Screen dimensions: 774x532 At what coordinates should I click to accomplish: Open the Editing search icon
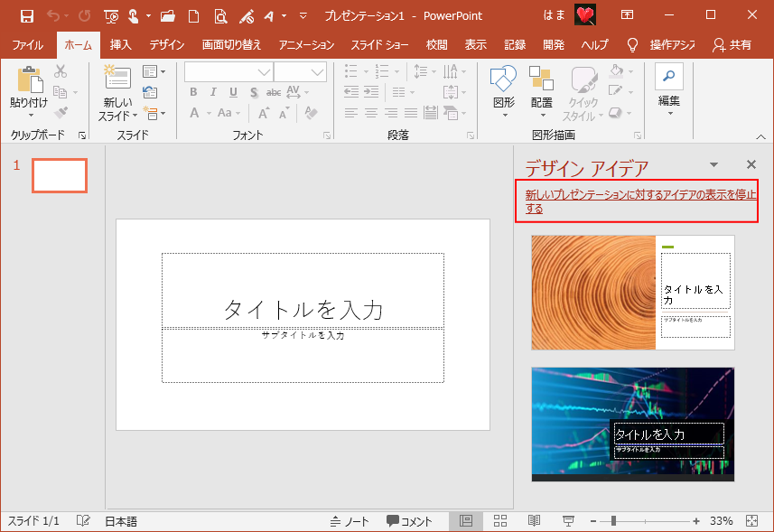point(669,77)
